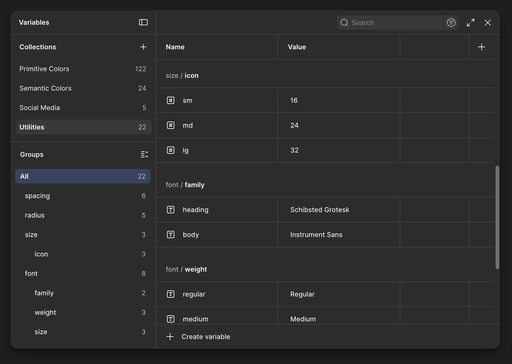Edit the value 24 of md
Viewport: 512px width, 364px height.
click(x=339, y=125)
